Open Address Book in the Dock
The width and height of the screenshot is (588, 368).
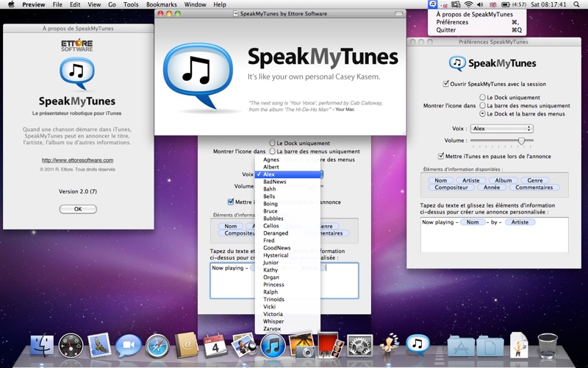pos(187,344)
